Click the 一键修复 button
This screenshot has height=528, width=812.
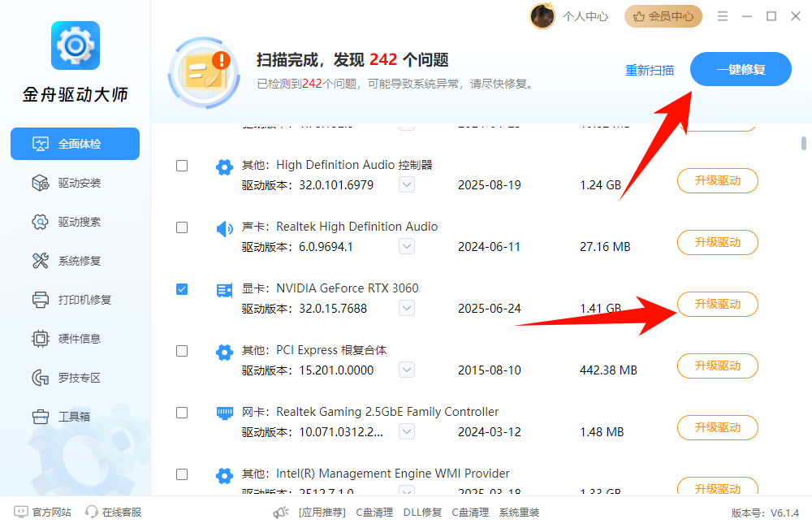click(741, 69)
